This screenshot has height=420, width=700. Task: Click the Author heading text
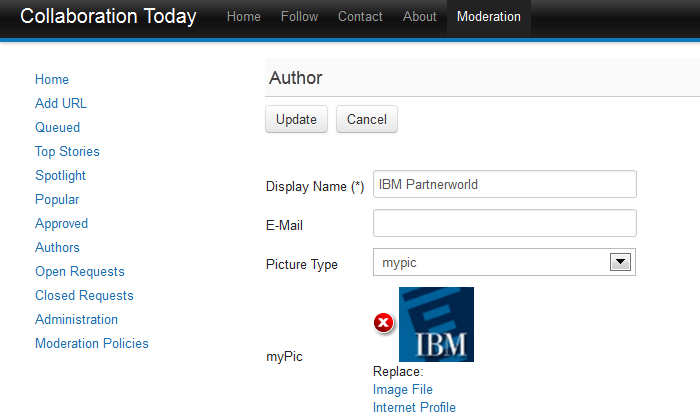click(x=295, y=78)
